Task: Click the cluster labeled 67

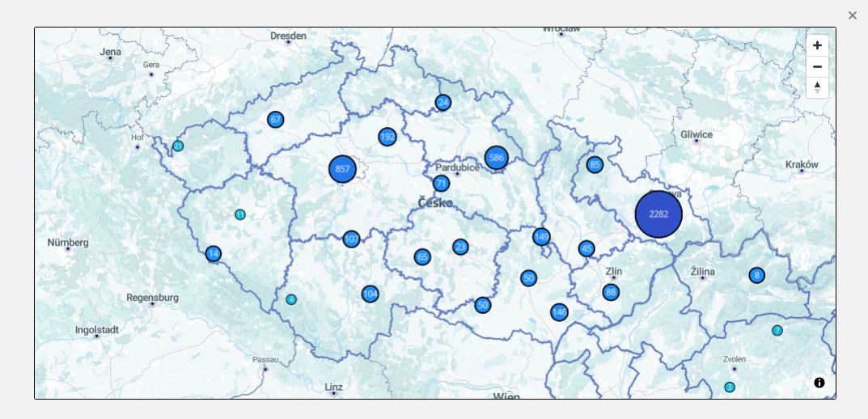Action: (276, 120)
